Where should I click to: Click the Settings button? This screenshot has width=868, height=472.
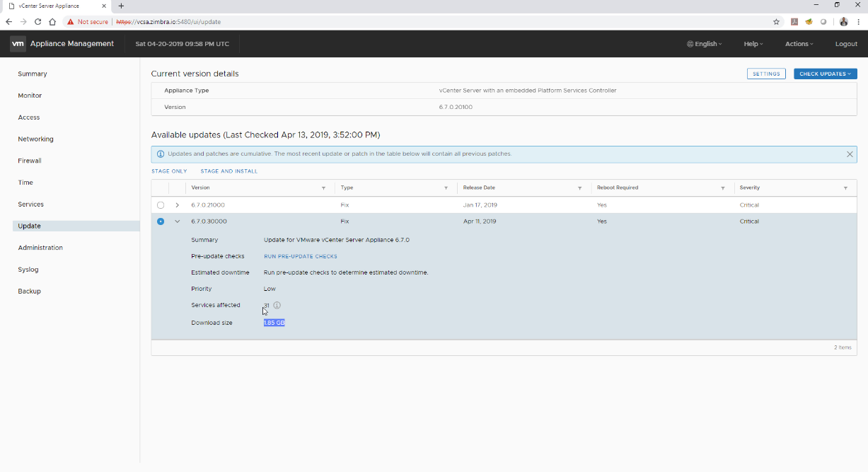pos(766,74)
